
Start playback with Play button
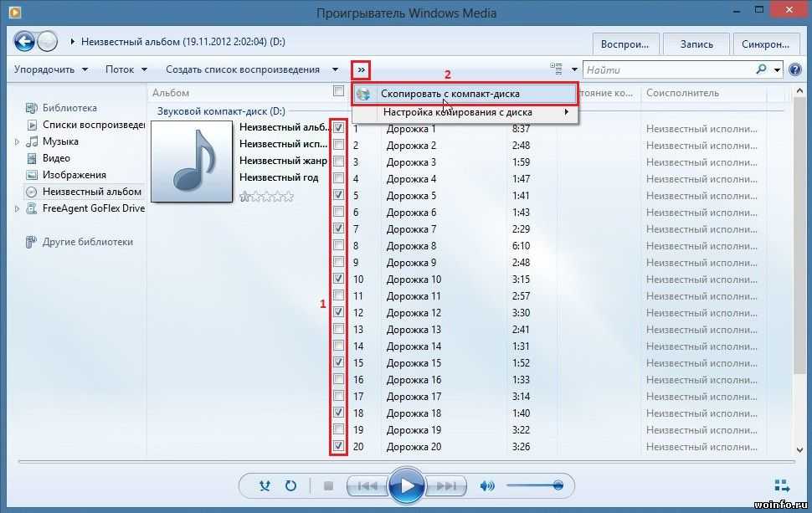(406, 485)
